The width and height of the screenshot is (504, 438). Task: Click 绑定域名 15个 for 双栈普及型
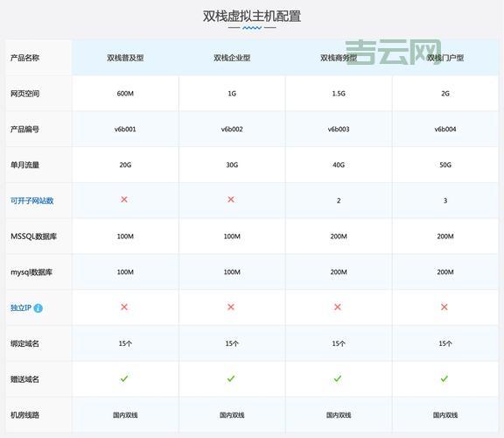pyautogui.click(x=125, y=343)
